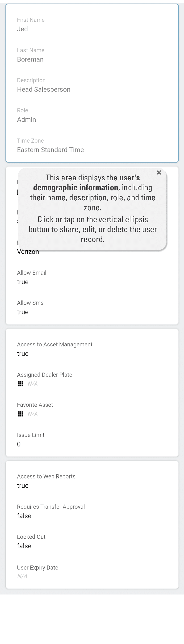The width and height of the screenshot is (184, 644).
Task: Click the Locked Out false value
Action: click(24, 546)
